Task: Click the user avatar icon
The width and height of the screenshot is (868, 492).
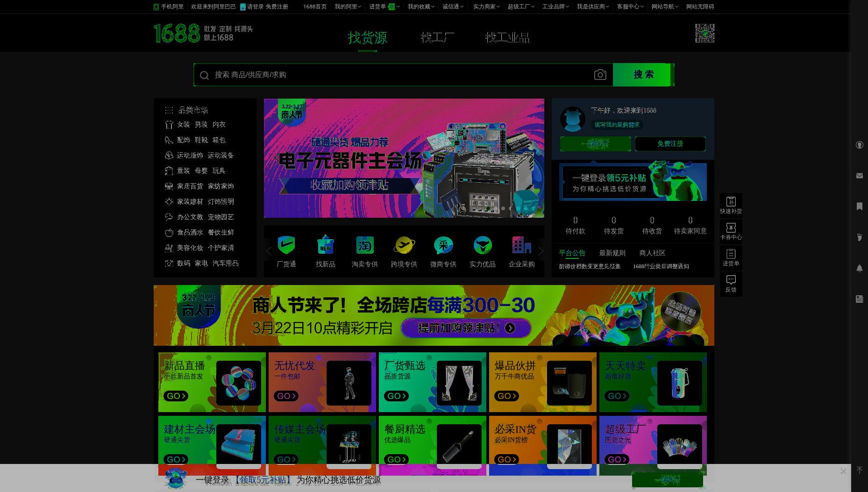Action: coord(572,119)
